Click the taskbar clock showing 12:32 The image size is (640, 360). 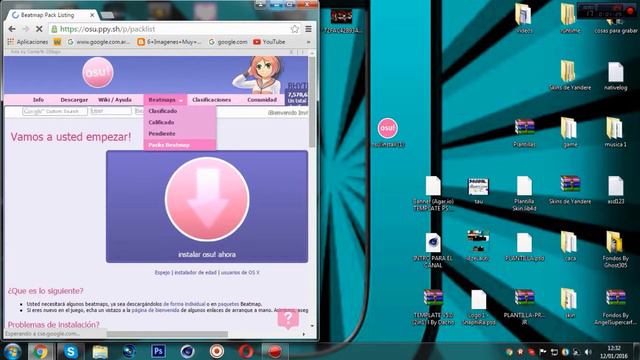[x=614, y=352]
